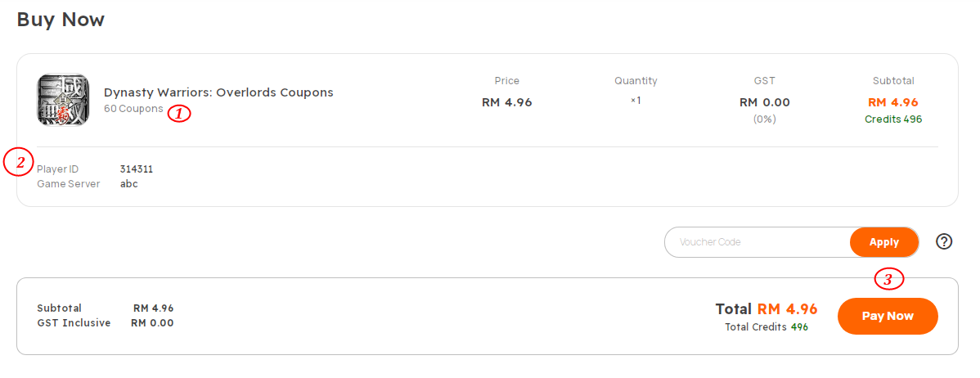Viewport: 980px width, 378px height.
Task: Click the green Credits 496 text
Action: tap(893, 119)
